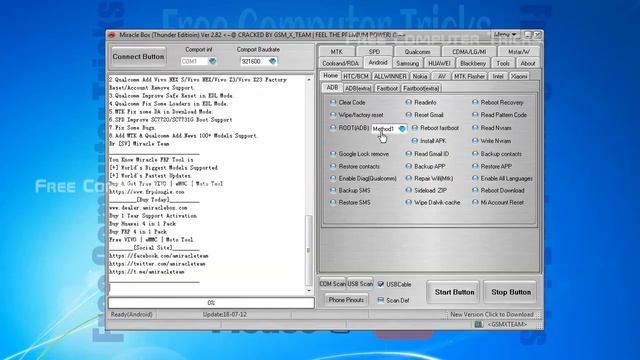The width and height of the screenshot is (640, 360).
Task: Select the Xiaomi sub-tab
Action: (519, 76)
